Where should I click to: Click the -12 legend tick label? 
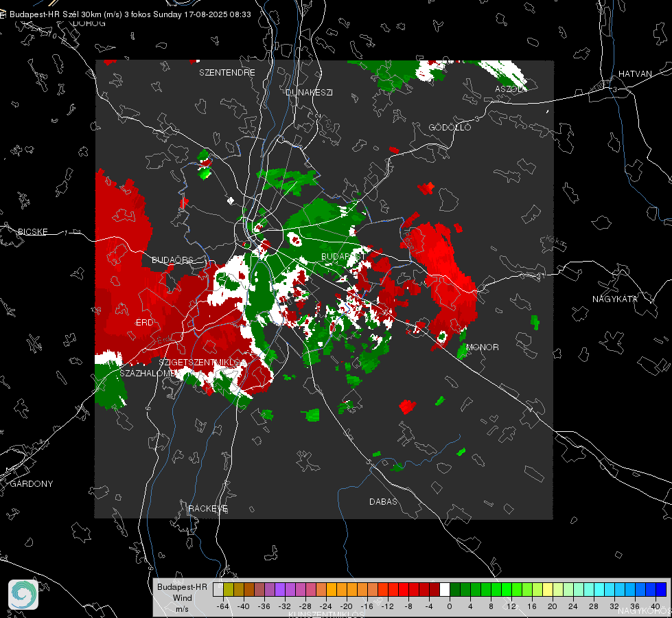click(387, 606)
